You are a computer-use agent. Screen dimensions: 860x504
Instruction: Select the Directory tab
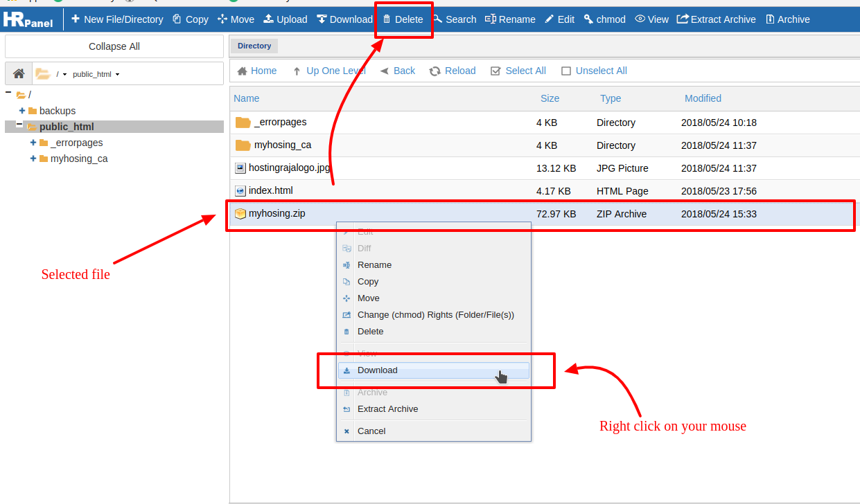254,46
